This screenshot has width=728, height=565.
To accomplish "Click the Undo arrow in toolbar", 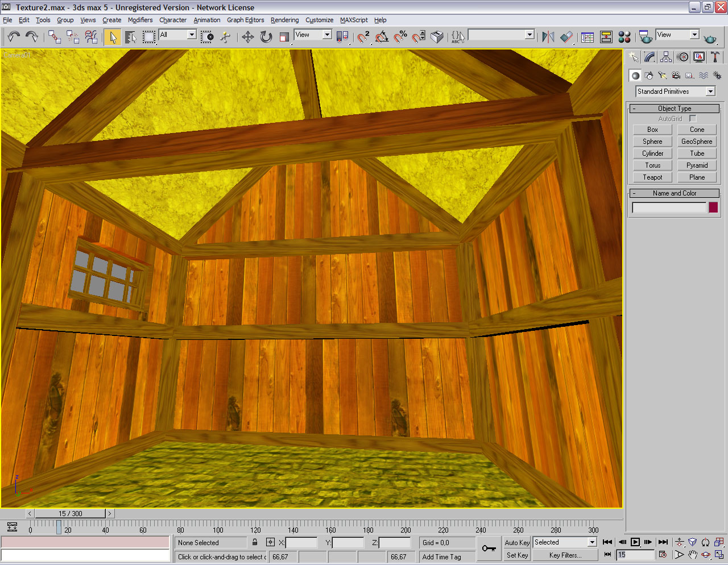I will click(14, 38).
